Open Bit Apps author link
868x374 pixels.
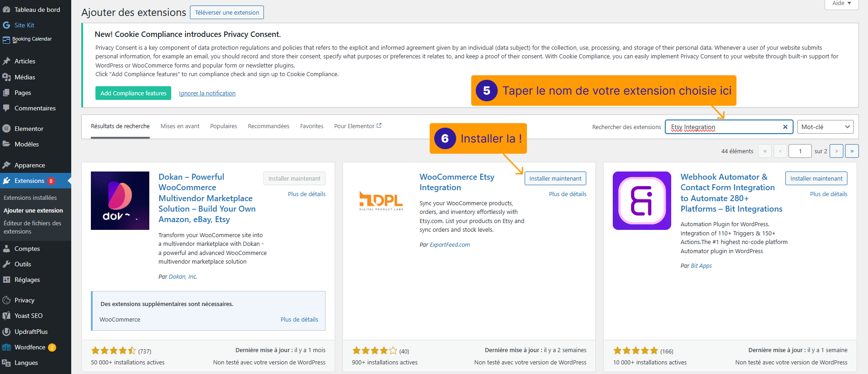tap(701, 266)
